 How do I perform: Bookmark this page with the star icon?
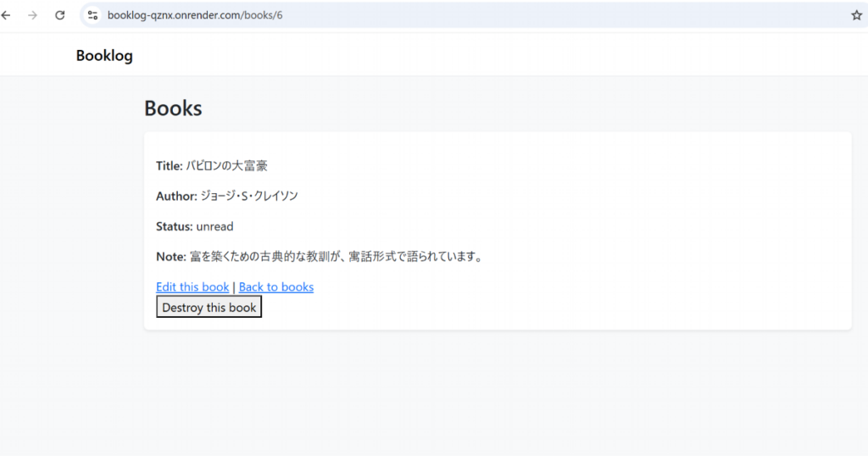(x=856, y=15)
